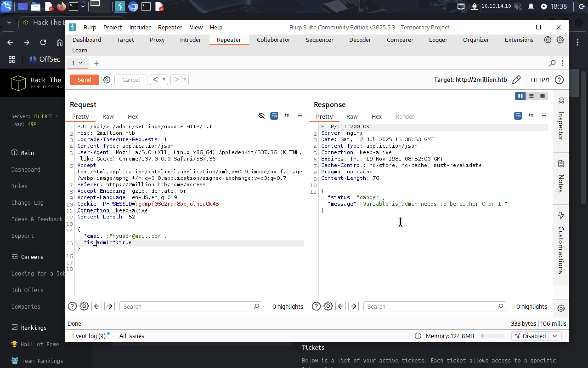
Task: Open Repeater tab bar options menu
Action: tap(563, 63)
